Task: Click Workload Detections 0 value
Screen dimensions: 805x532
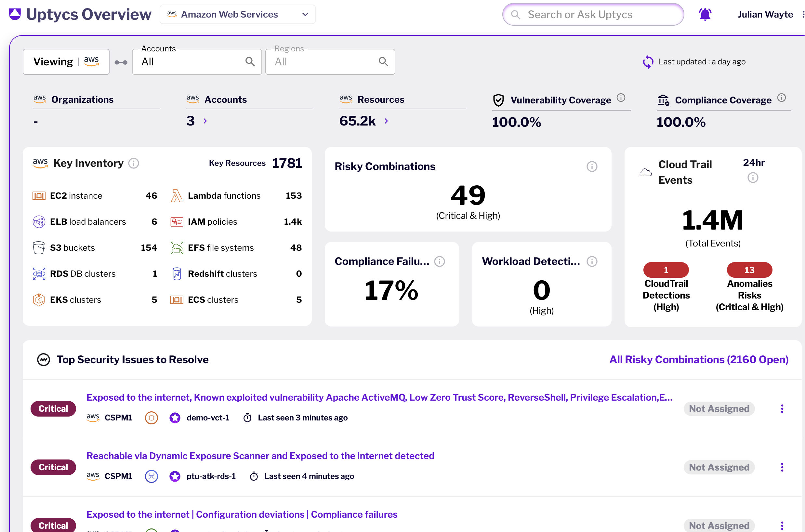Action: coord(541,290)
